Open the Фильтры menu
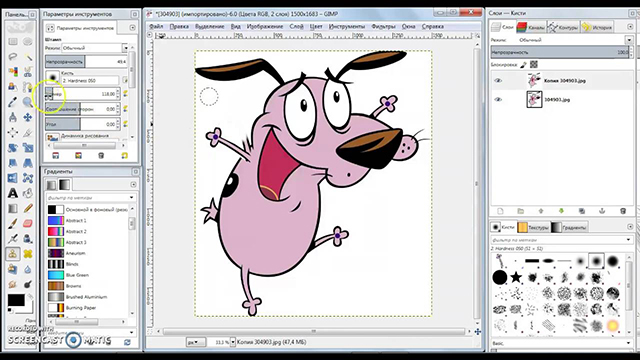 (383, 27)
